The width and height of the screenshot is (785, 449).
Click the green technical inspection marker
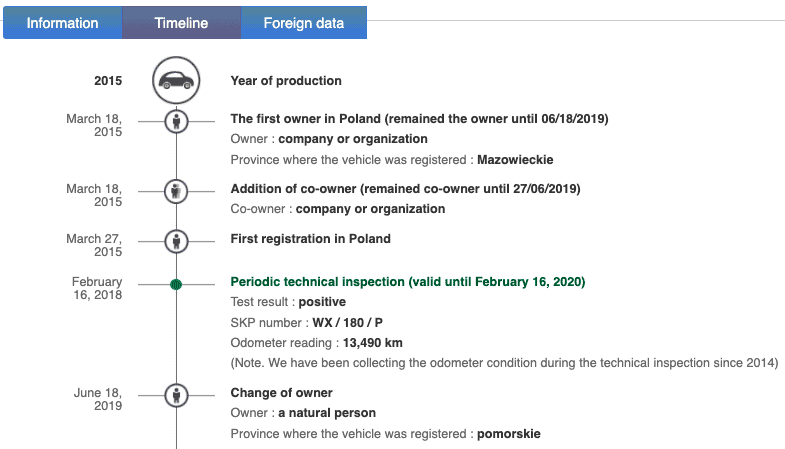coord(176,284)
